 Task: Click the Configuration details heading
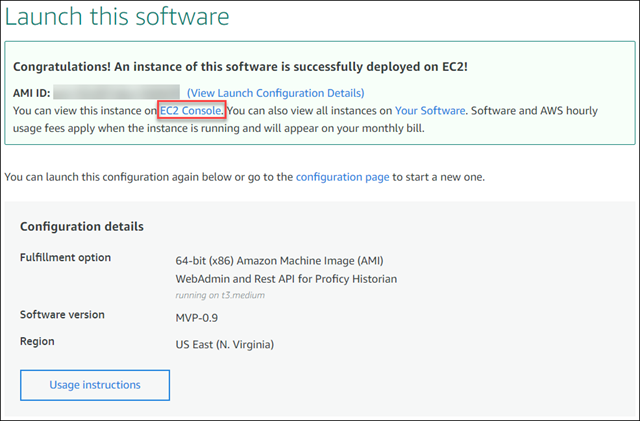click(x=82, y=227)
